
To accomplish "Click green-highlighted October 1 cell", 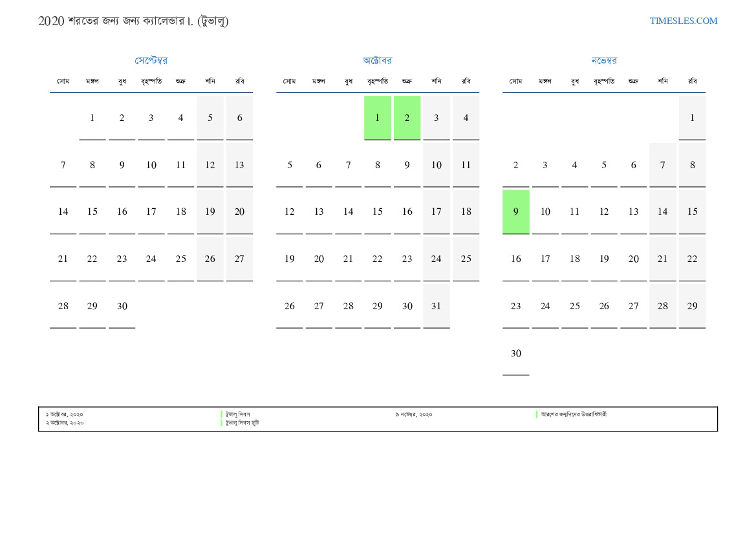I will 378,118.
